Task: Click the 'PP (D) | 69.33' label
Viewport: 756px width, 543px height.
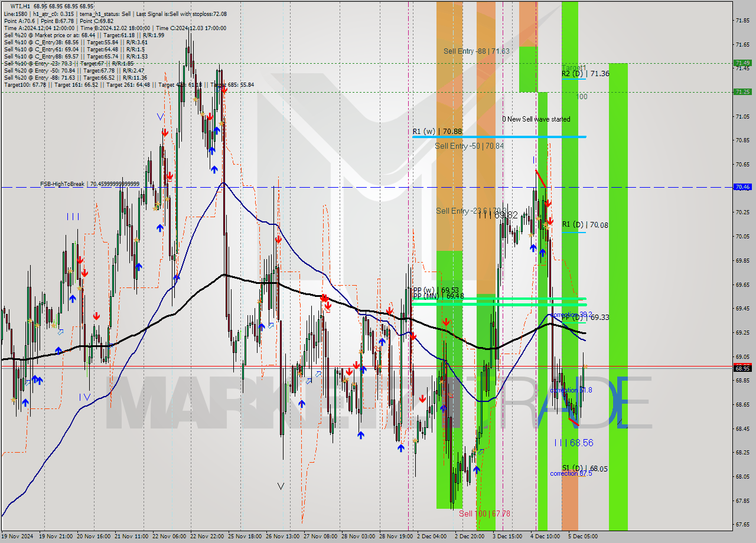Action: pyautogui.click(x=585, y=318)
